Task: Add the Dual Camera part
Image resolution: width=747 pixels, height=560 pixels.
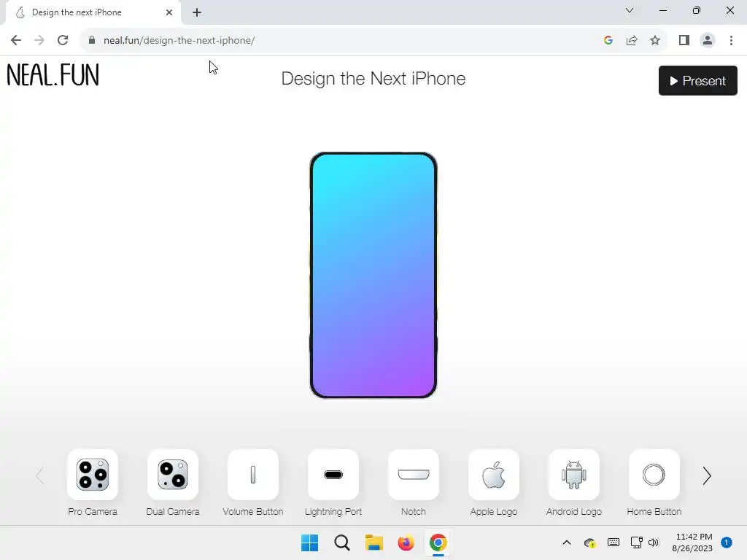Action: tap(173, 475)
